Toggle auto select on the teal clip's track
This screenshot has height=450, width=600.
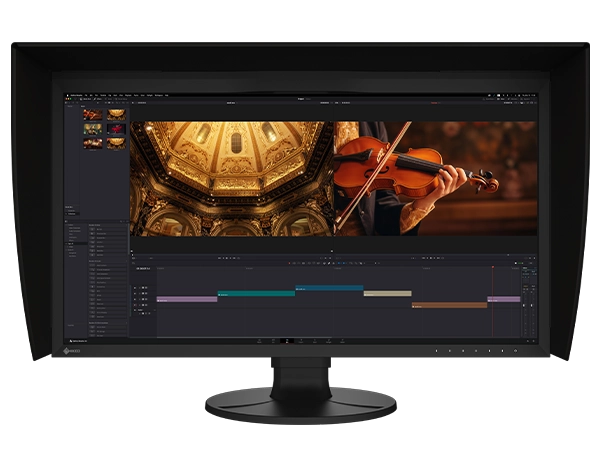143,293
